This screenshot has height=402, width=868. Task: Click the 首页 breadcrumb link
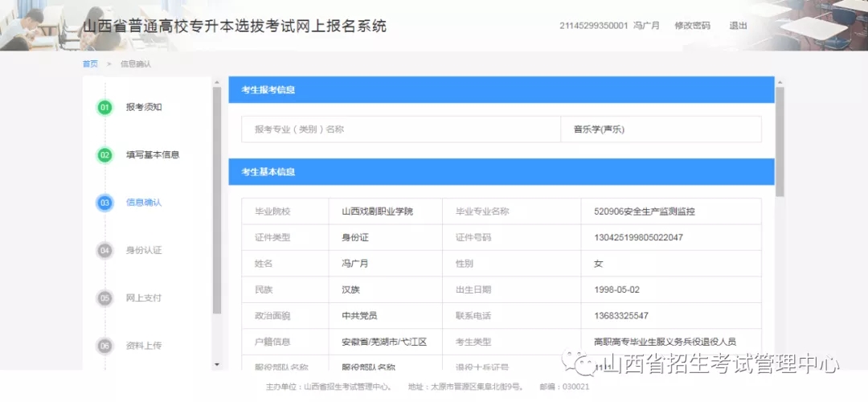90,64
